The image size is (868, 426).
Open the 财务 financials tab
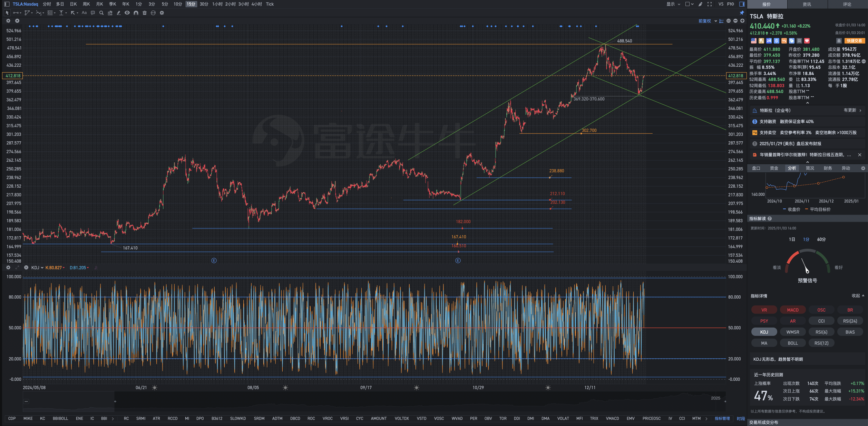(828, 168)
